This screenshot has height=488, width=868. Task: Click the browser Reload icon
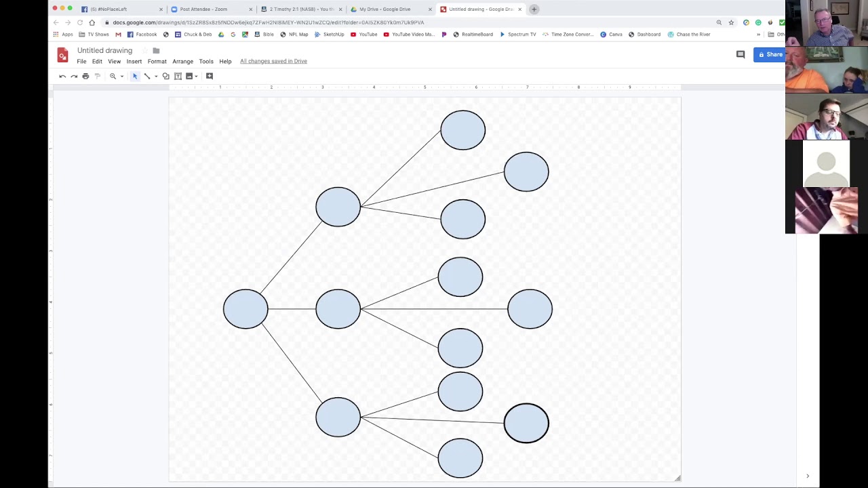click(x=79, y=22)
